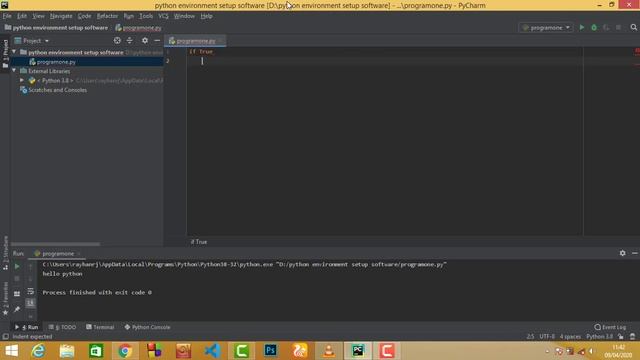
Task: Open the File menu
Action: 7,16
